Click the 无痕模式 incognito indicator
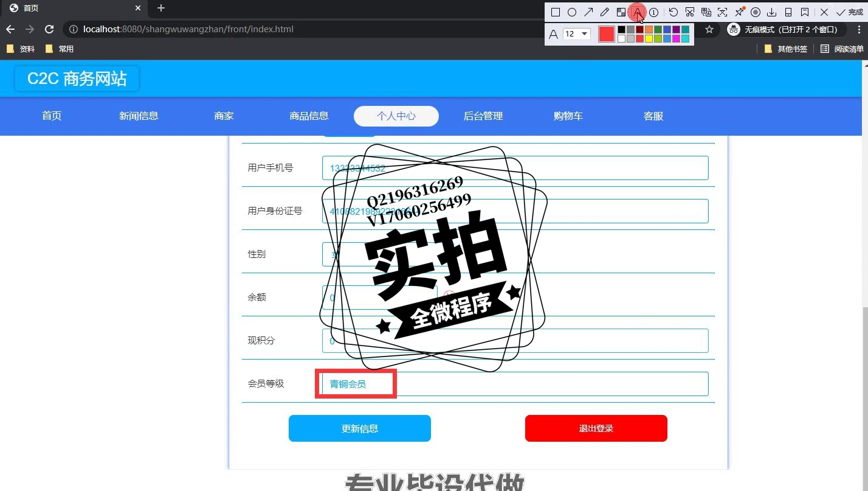 (x=786, y=29)
